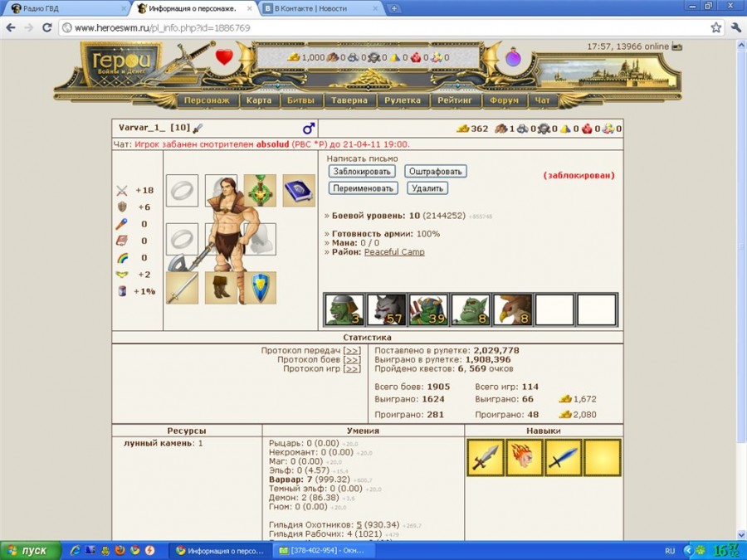
Task: Click the absolud moderator name
Action: coord(273,144)
